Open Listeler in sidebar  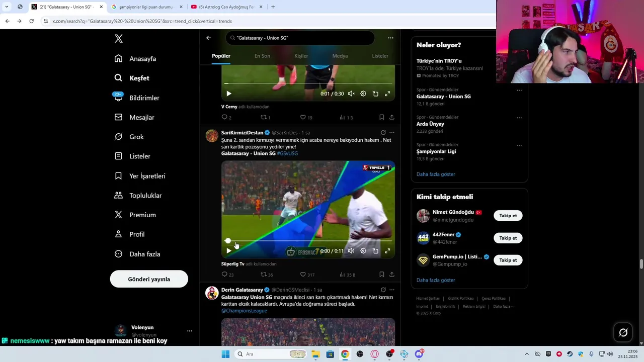[x=132, y=156]
